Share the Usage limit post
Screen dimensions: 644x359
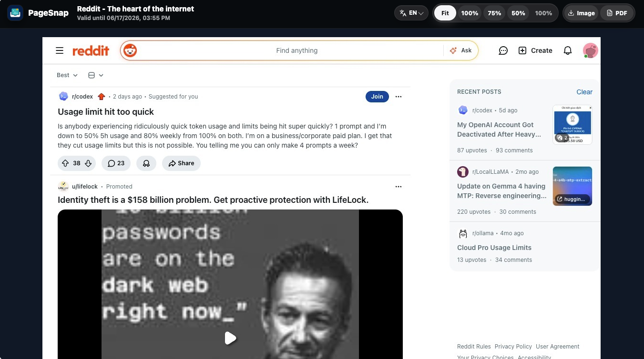[181, 163]
